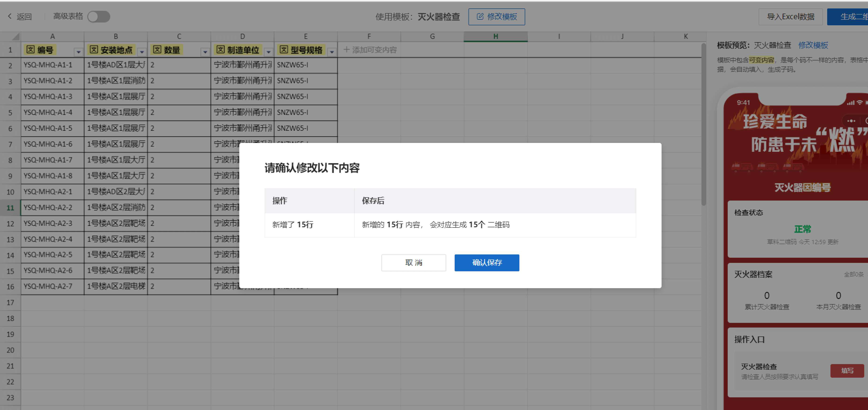Open the 安装地点 column filter dropdown
This screenshot has height=410, width=868.
coord(142,52)
